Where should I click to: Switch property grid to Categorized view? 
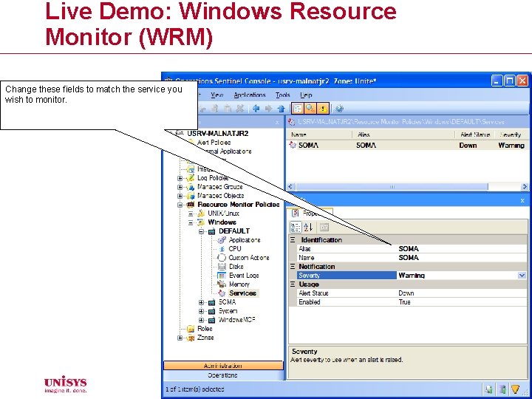tap(296, 227)
